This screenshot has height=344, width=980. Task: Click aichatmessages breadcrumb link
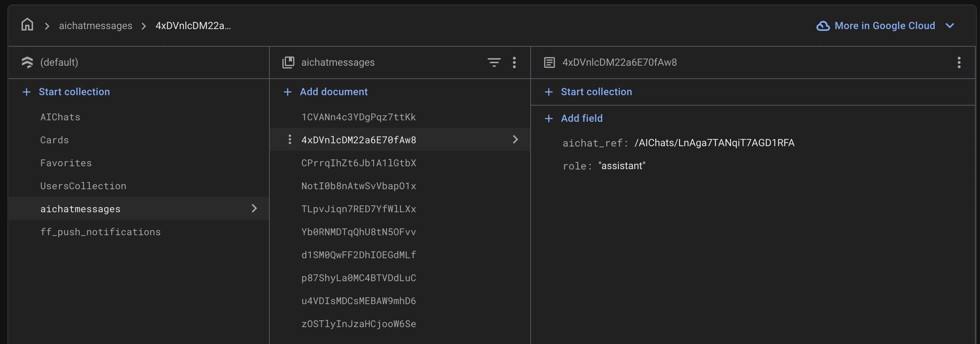click(96, 26)
